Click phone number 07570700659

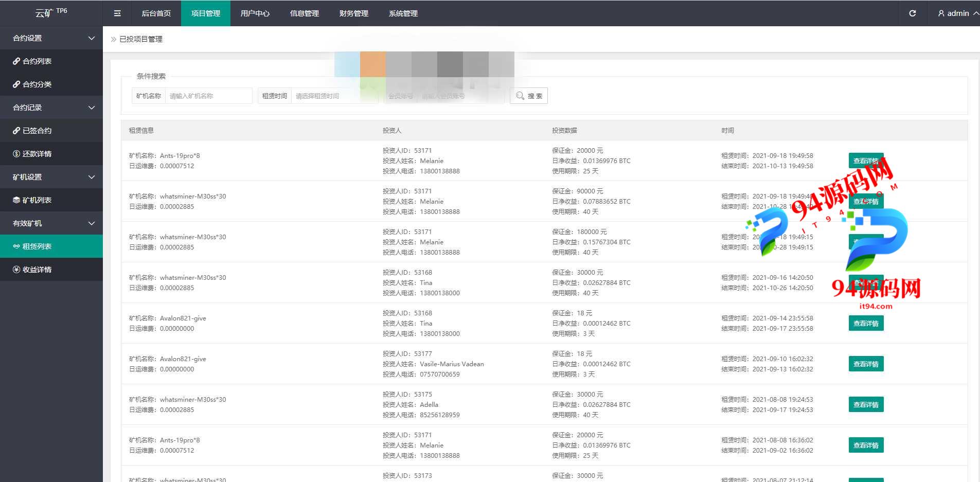click(440, 374)
